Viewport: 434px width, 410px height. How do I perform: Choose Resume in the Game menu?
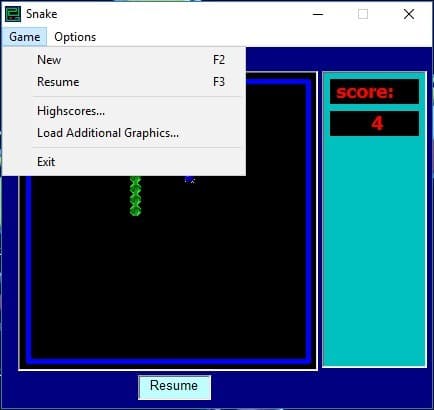(x=124, y=82)
